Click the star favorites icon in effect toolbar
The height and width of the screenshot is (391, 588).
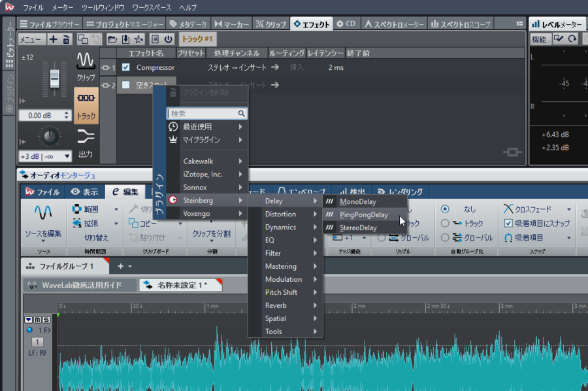(x=139, y=39)
